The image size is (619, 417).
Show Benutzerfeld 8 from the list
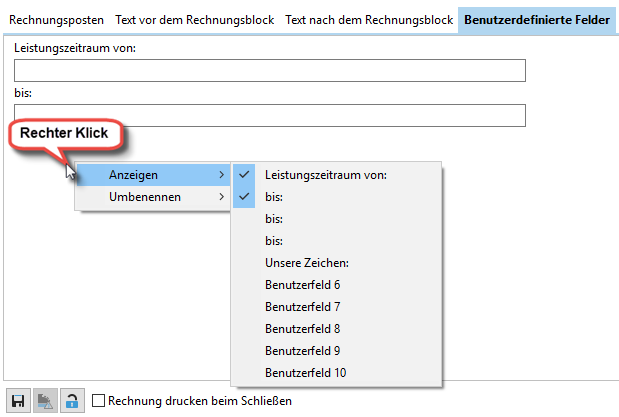(302, 329)
